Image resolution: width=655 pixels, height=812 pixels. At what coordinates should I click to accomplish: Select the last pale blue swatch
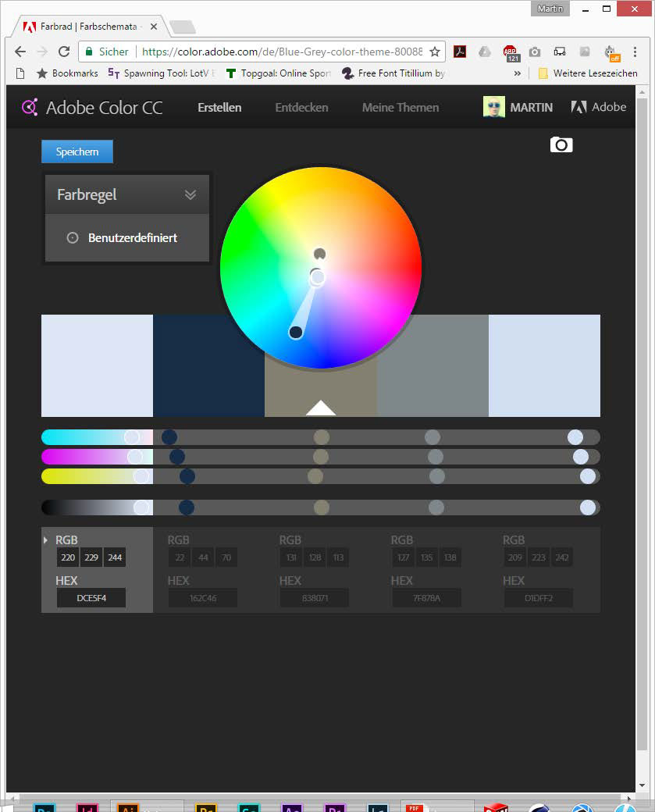coord(544,365)
